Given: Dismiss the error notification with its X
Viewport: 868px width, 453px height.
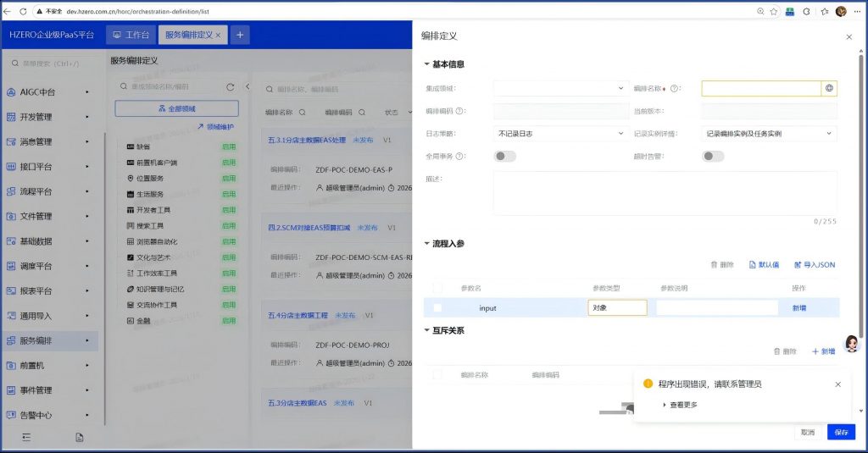Looking at the screenshot, I should pos(838,384).
